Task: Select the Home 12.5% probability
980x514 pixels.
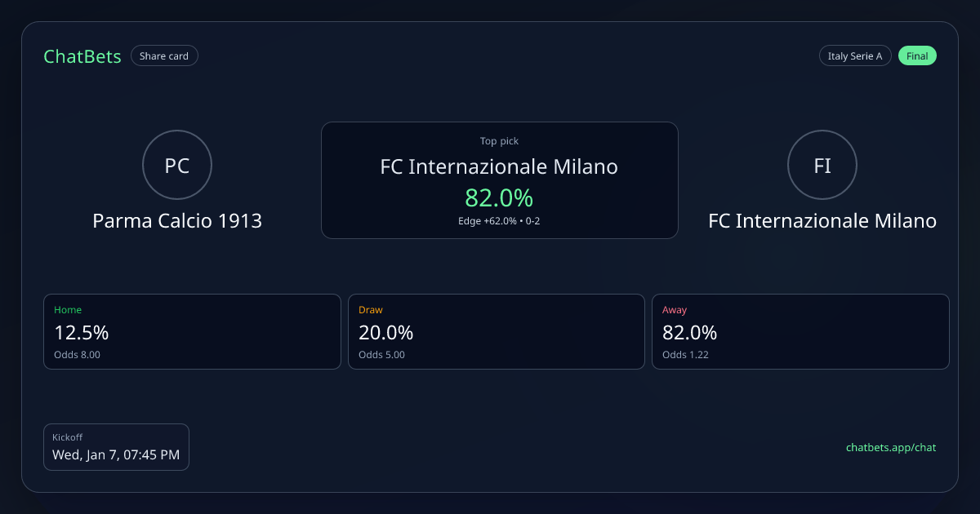Action: [82, 333]
